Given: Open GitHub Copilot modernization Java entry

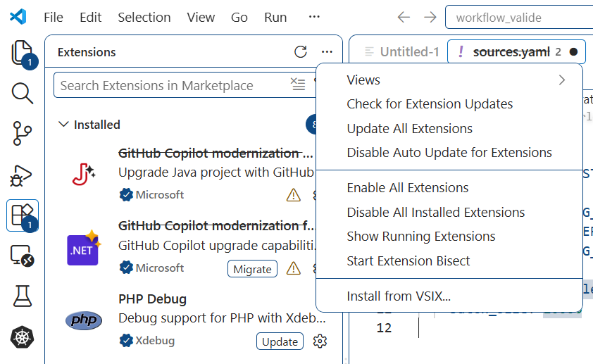Looking at the screenshot, I should [x=182, y=174].
